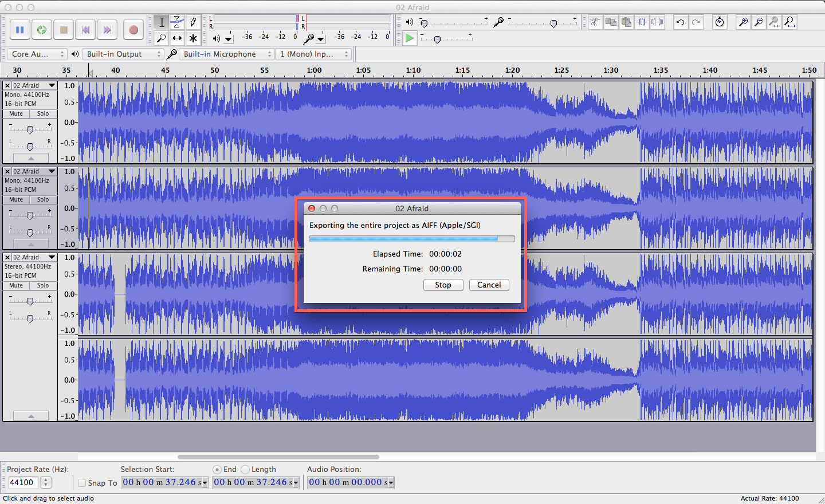Open the Built-in Microphone device dropdown

pos(227,54)
